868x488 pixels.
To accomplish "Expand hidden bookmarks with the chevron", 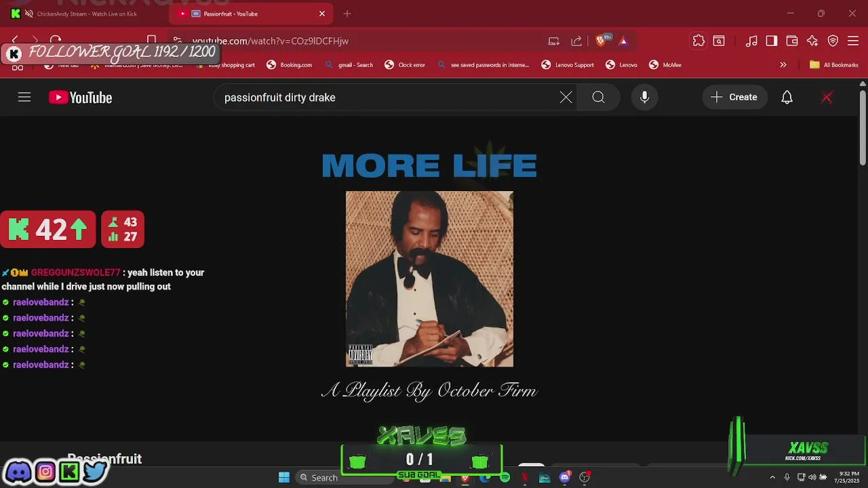I will tap(783, 65).
